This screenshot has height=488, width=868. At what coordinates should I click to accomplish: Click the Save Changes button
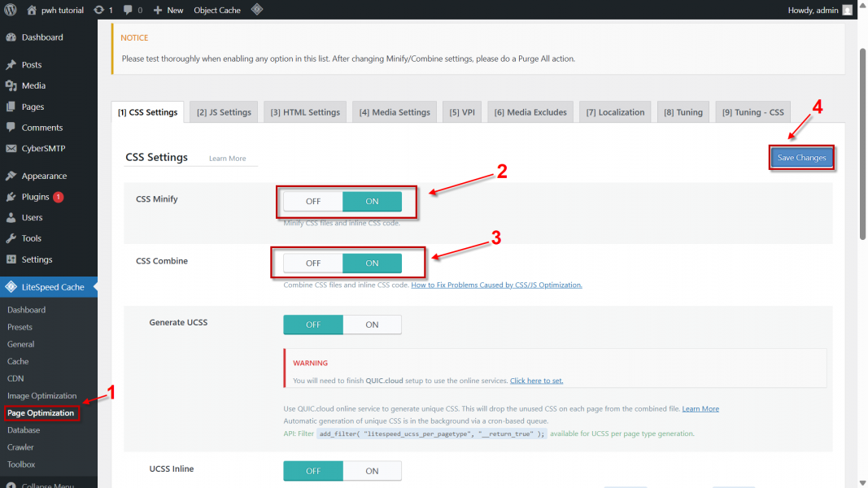[x=801, y=158]
